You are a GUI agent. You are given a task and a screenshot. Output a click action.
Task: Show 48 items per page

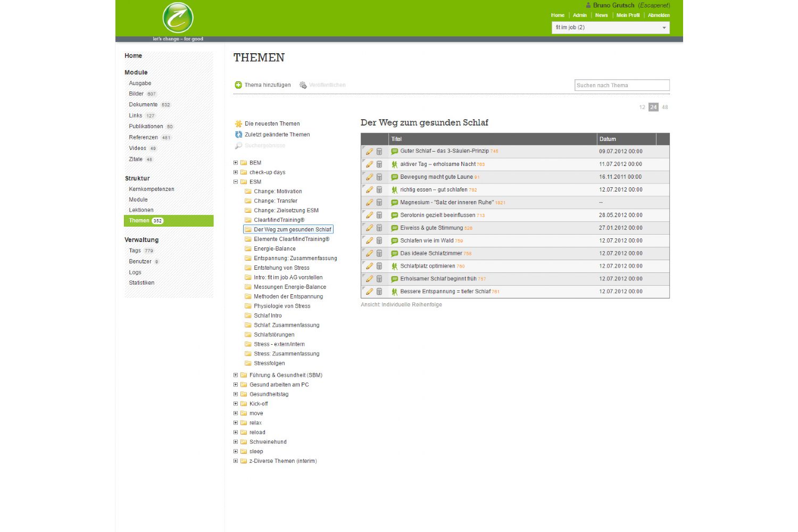click(x=664, y=107)
